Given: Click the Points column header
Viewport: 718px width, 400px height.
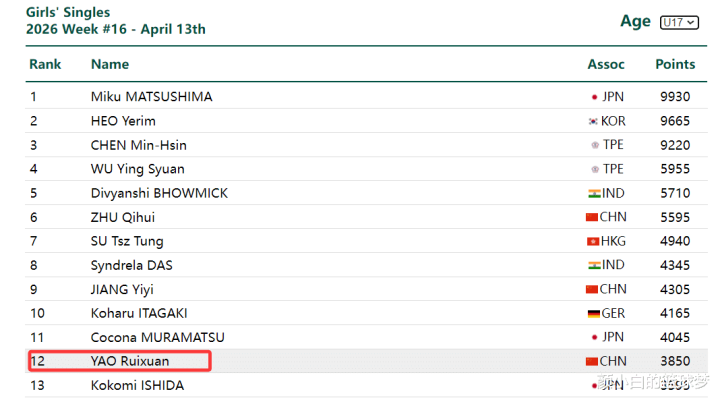Looking at the screenshot, I should pyautogui.click(x=675, y=64).
